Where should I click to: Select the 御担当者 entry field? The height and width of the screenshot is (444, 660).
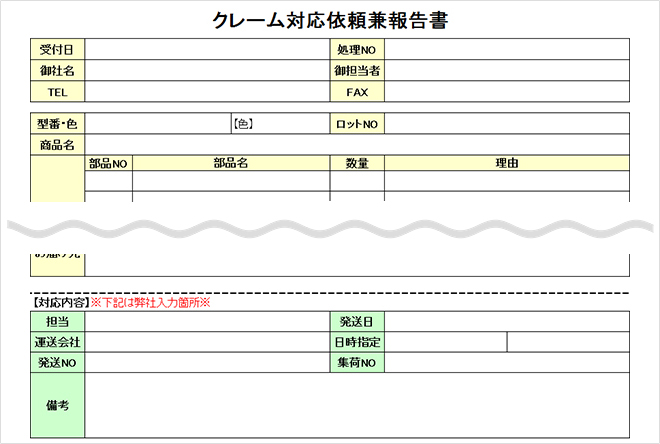(x=506, y=71)
